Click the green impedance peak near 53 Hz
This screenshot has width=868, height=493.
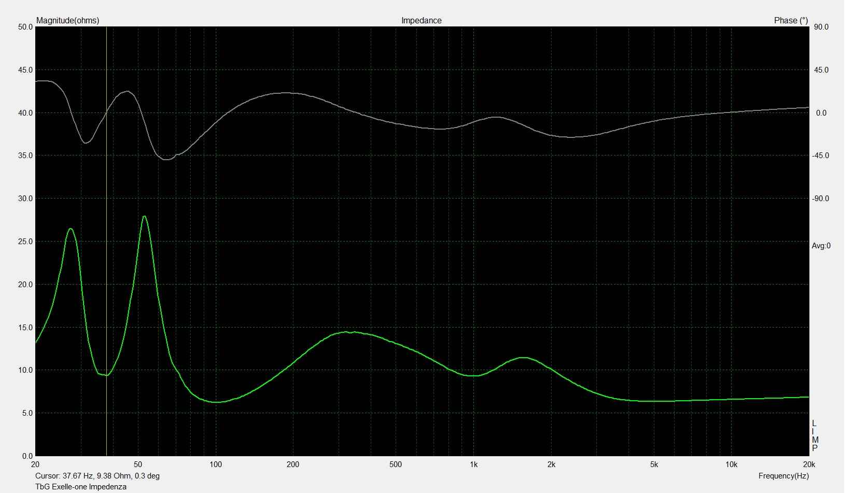coord(144,217)
